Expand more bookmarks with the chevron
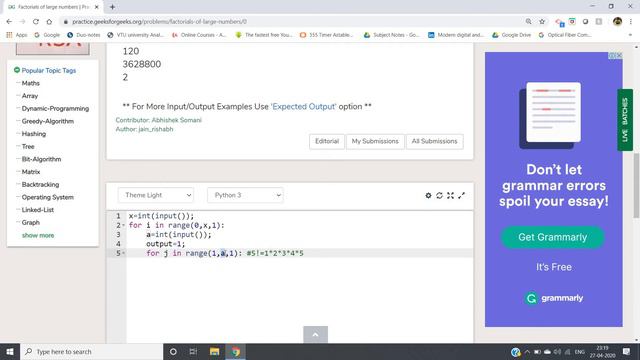 [630, 35]
